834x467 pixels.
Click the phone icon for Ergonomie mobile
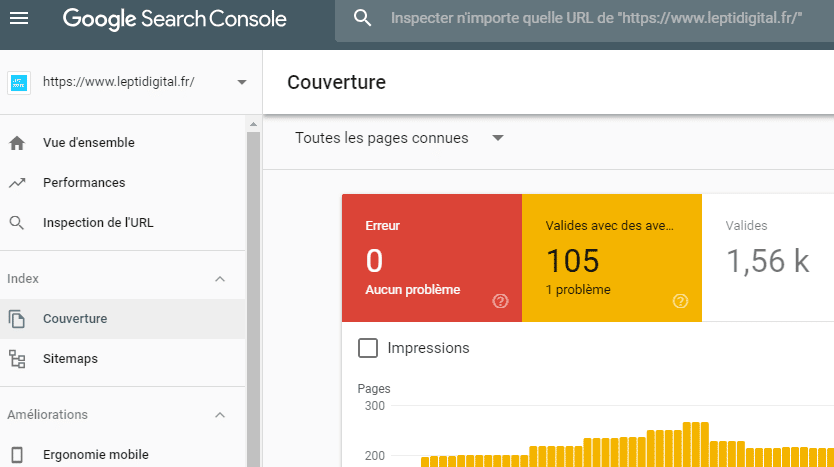pyautogui.click(x=17, y=455)
